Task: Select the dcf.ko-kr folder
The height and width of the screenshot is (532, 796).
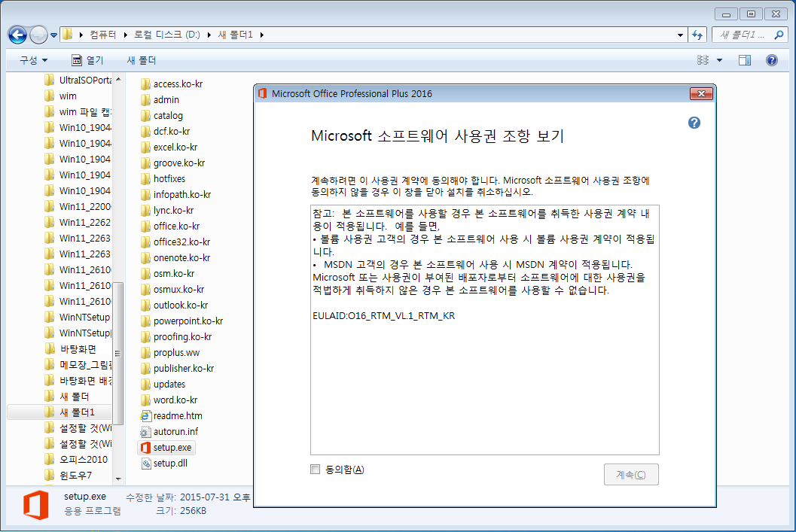Action: (166, 132)
